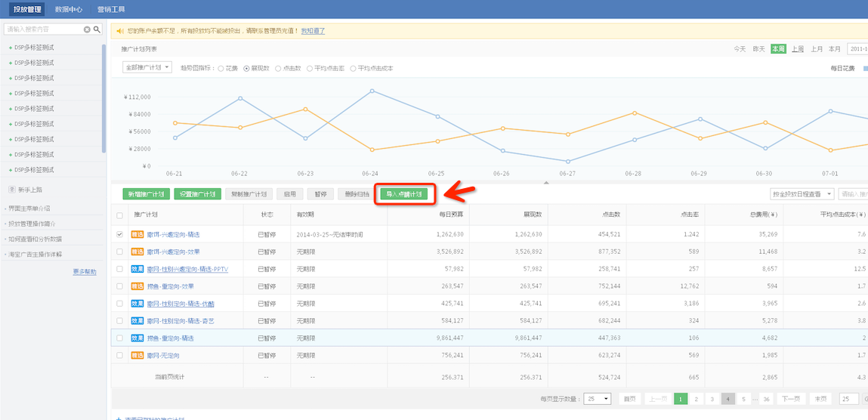Switch to the 营销工具 top tab

coord(111,9)
